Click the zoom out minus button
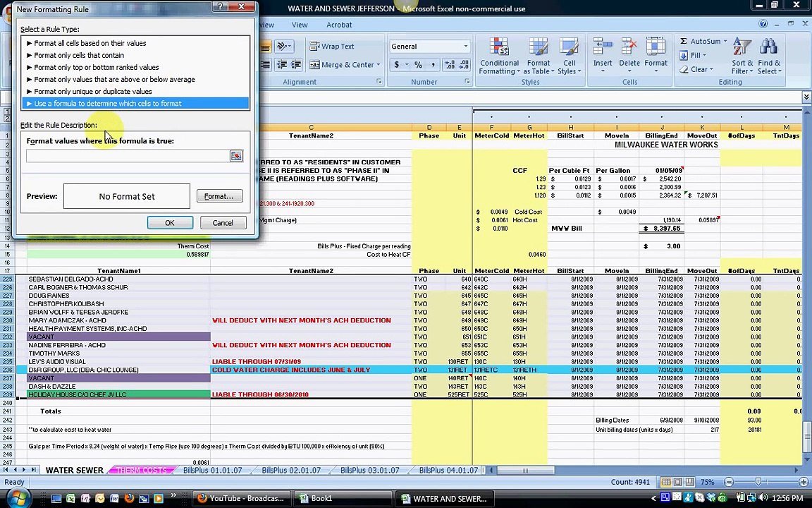The width and height of the screenshot is (812, 508). [729, 482]
